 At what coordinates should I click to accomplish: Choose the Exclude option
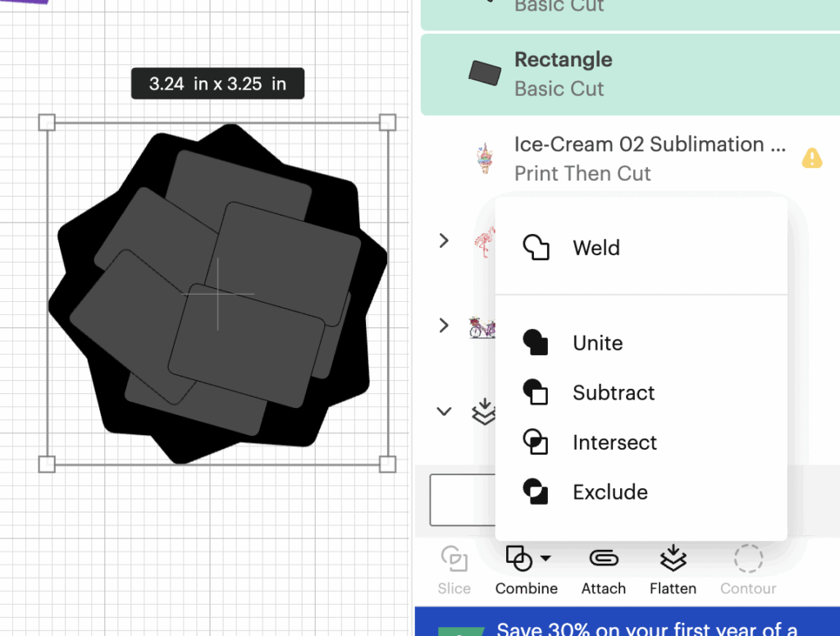(610, 492)
